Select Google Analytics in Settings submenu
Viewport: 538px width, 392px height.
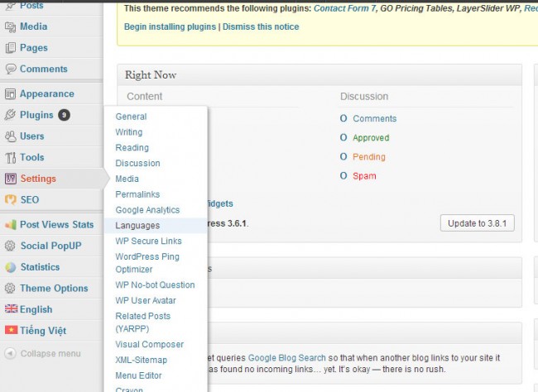click(147, 210)
